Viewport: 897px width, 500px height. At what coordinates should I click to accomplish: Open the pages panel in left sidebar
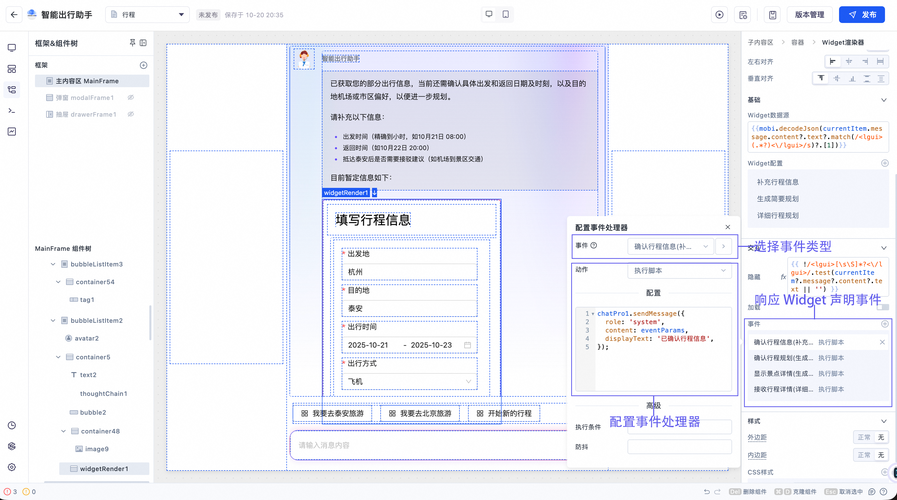(x=12, y=48)
